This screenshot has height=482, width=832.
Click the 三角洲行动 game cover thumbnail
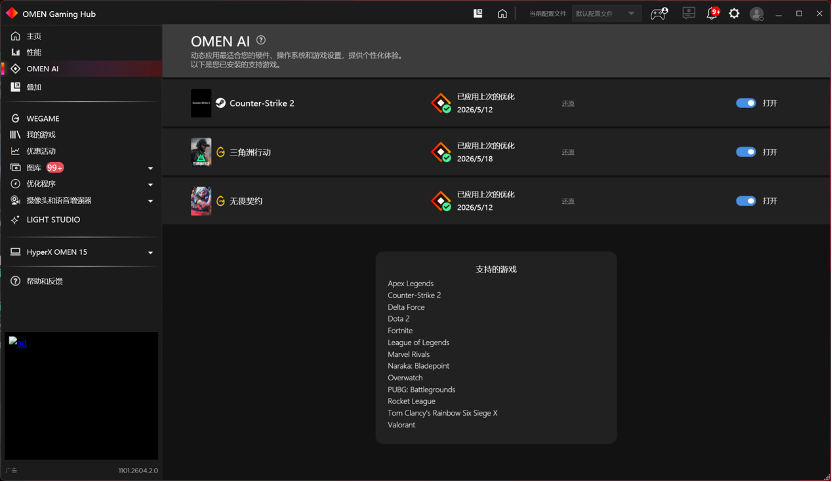click(x=201, y=152)
